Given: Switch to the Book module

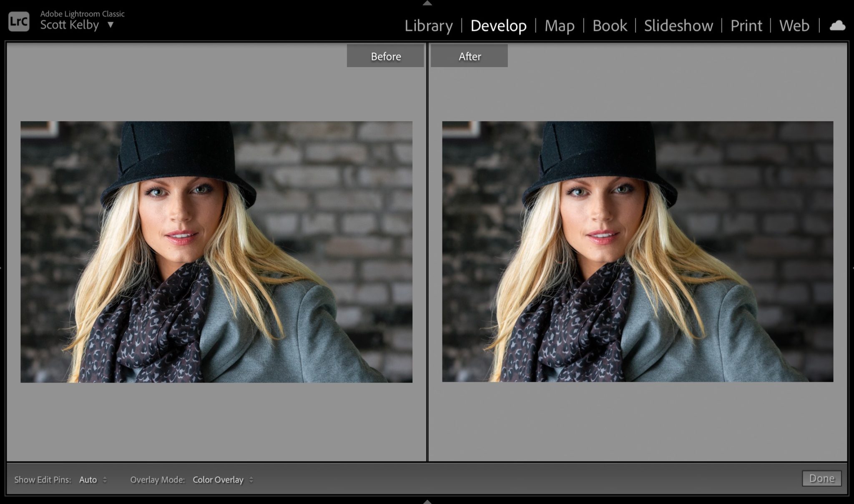Looking at the screenshot, I should pos(609,25).
